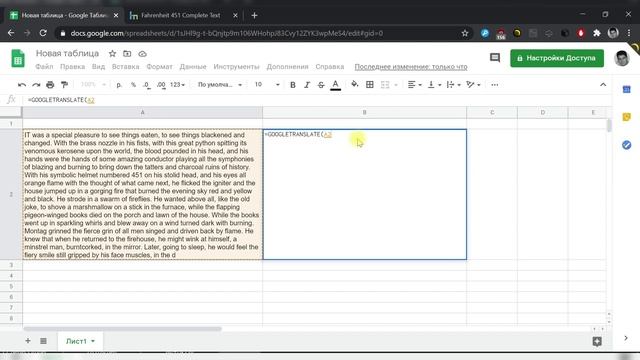640x360 pixels.
Task: Open vertical align dropdown
Action: [x=434, y=84]
